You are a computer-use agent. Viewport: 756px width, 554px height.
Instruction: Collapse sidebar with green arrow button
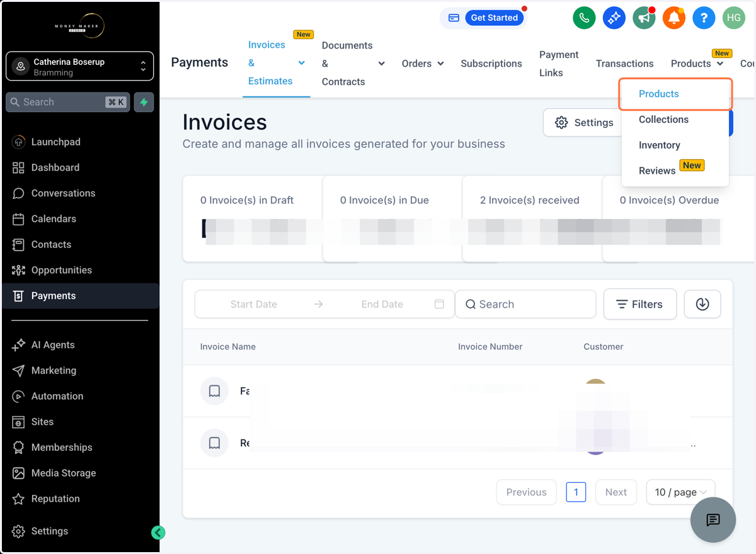click(x=158, y=533)
